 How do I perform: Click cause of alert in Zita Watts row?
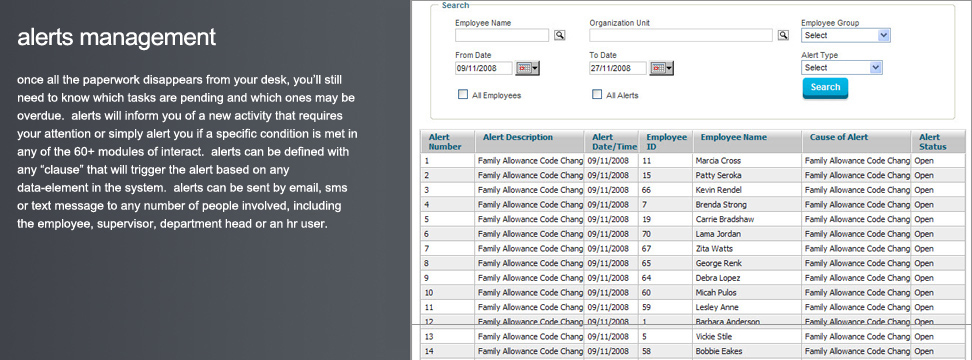point(857,248)
